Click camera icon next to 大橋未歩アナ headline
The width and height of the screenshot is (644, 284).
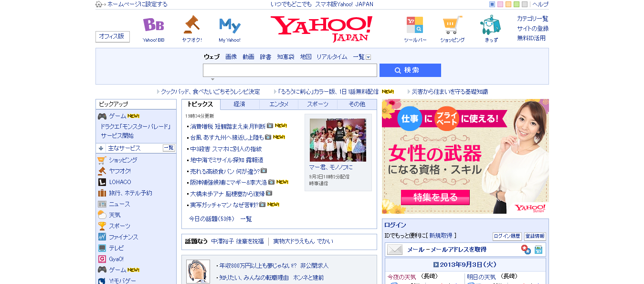pos(269,193)
